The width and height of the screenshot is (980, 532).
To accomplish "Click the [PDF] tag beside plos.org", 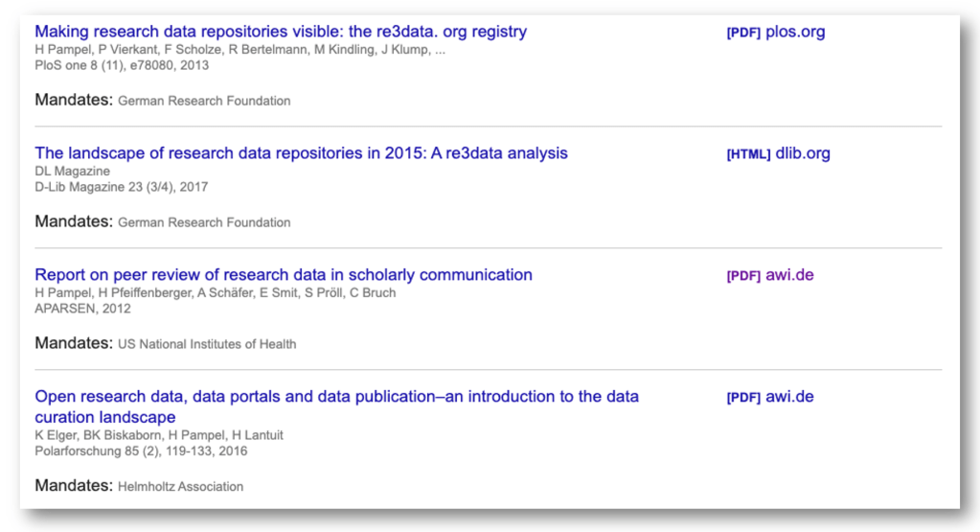I will pos(743,33).
